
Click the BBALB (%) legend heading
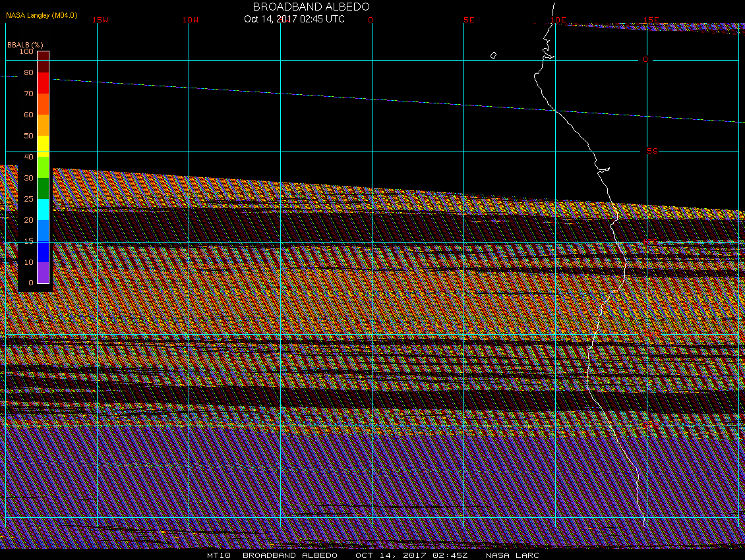(x=25, y=44)
